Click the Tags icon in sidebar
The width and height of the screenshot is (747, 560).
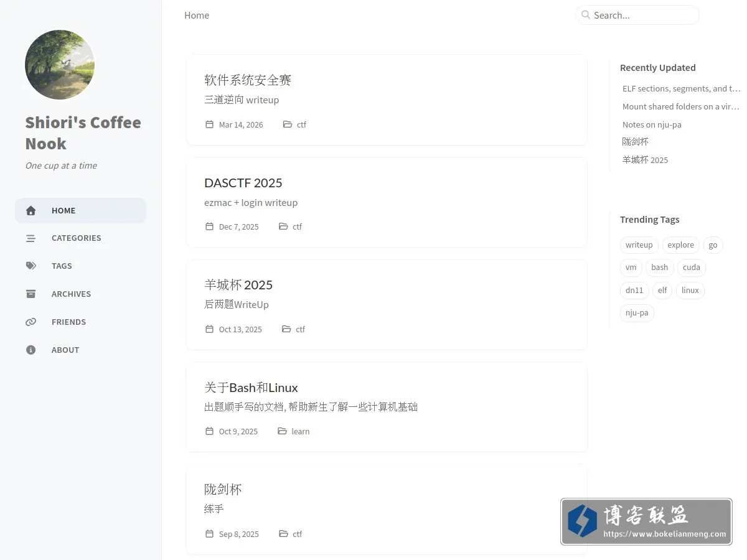coord(31,266)
